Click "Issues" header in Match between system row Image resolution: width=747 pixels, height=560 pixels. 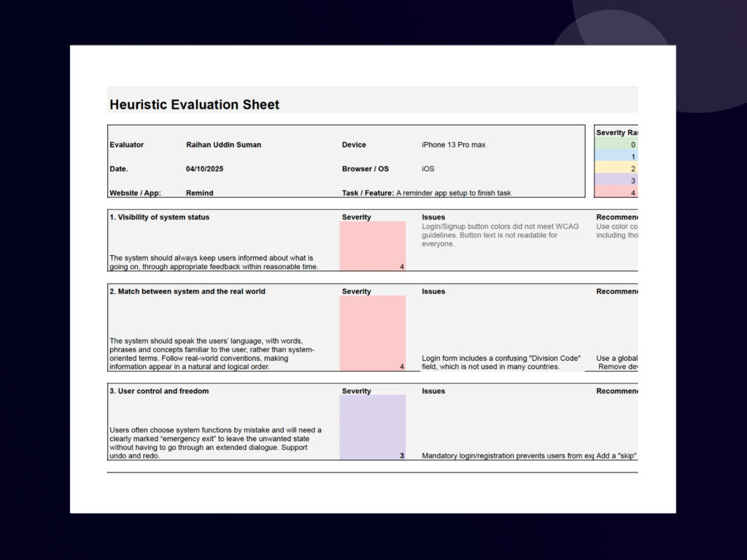[x=433, y=292]
